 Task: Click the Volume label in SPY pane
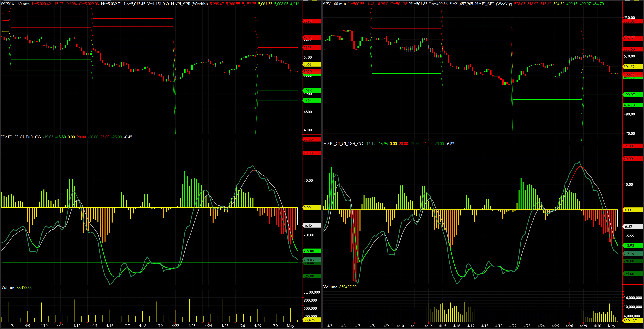(x=330, y=287)
